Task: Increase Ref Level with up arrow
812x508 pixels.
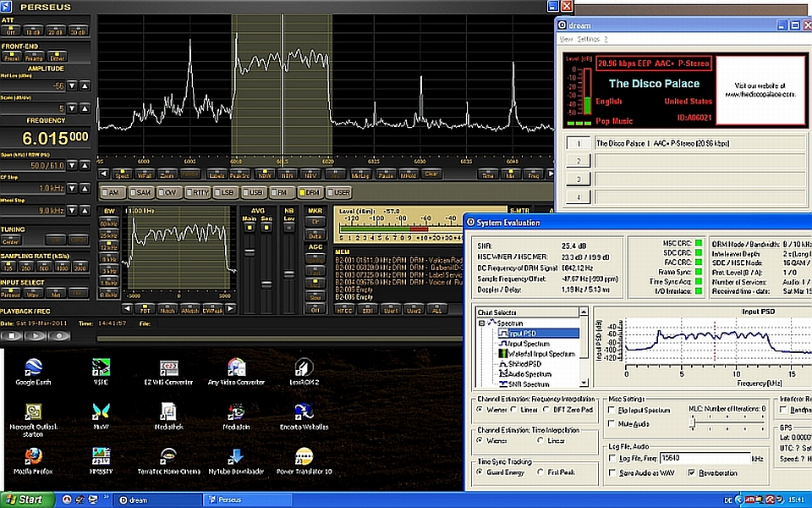Action: (85, 86)
